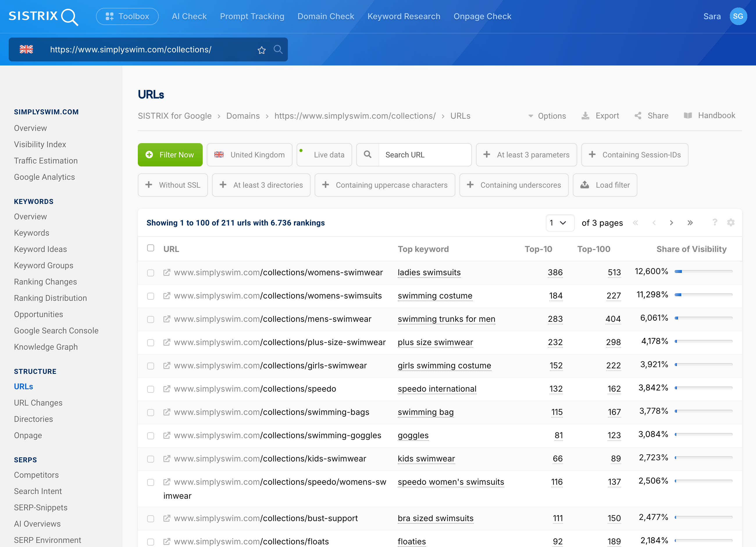
Task: Open swimming-goggles URL external link icon
Action: (x=167, y=436)
